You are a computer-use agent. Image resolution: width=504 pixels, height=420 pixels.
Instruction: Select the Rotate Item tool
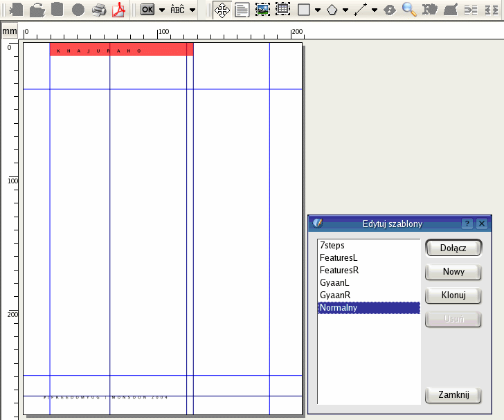pos(390,10)
